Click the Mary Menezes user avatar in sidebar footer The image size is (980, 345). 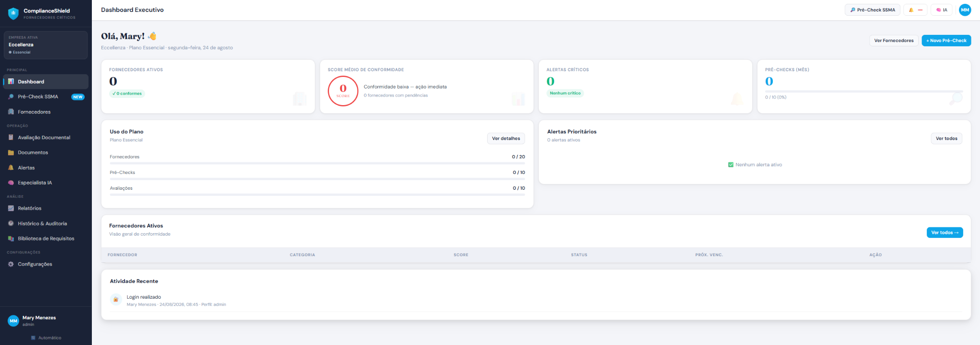point(13,321)
